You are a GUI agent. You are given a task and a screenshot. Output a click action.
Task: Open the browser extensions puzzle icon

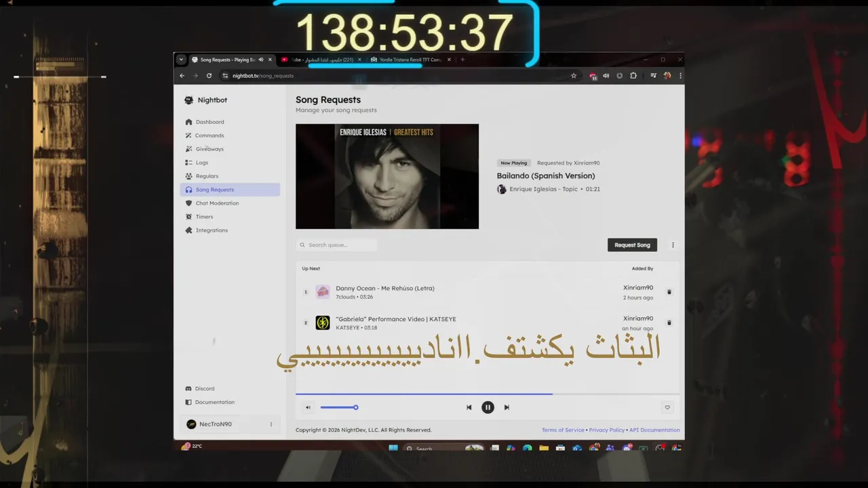click(x=633, y=76)
